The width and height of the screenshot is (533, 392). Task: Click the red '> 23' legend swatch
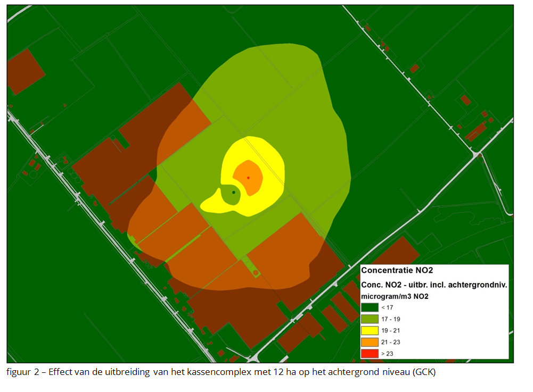(370, 354)
